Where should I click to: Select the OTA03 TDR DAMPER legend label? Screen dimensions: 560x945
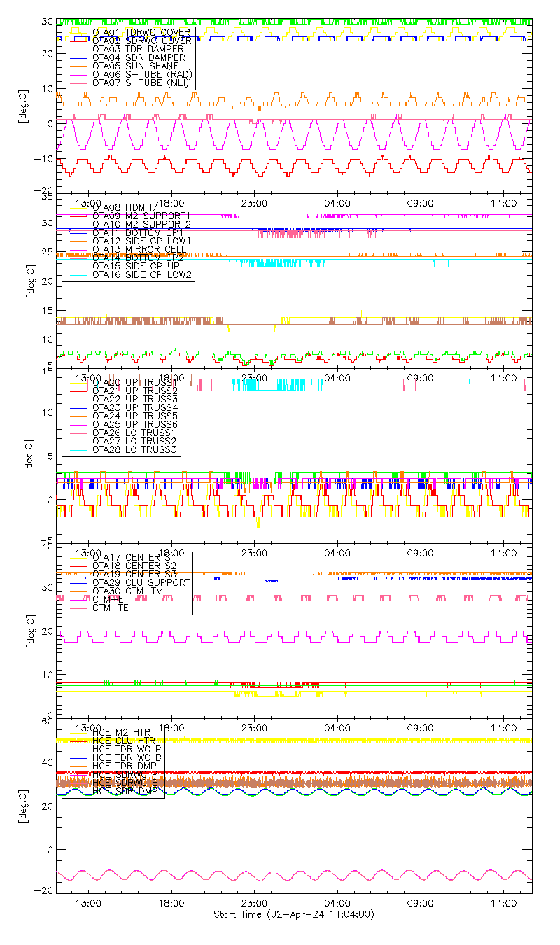[x=138, y=49]
